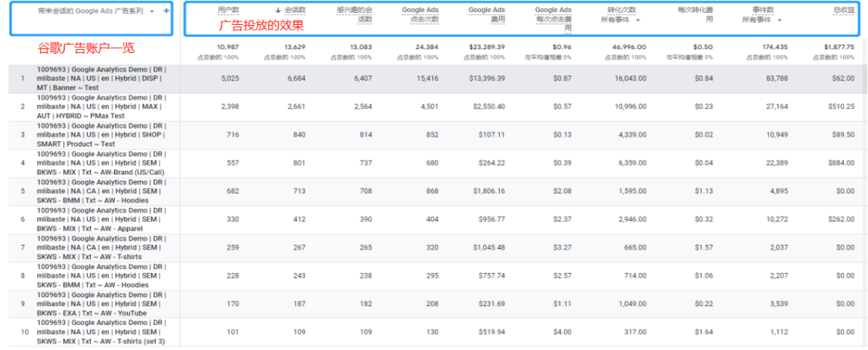Select the DISP MT Banner ~ Test campaign
Screen dimensions: 868x350
(x=100, y=79)
